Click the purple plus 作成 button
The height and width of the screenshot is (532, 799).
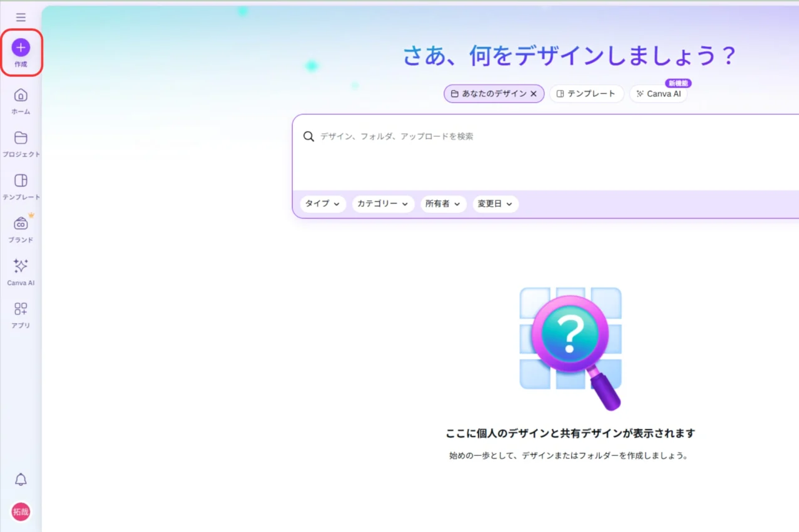click(21, 47)
